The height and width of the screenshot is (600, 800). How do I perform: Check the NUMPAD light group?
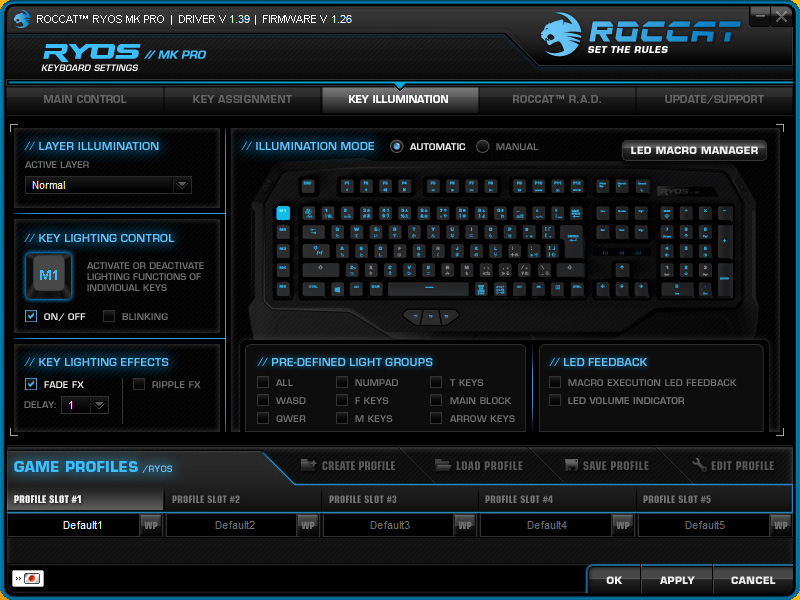342,382
